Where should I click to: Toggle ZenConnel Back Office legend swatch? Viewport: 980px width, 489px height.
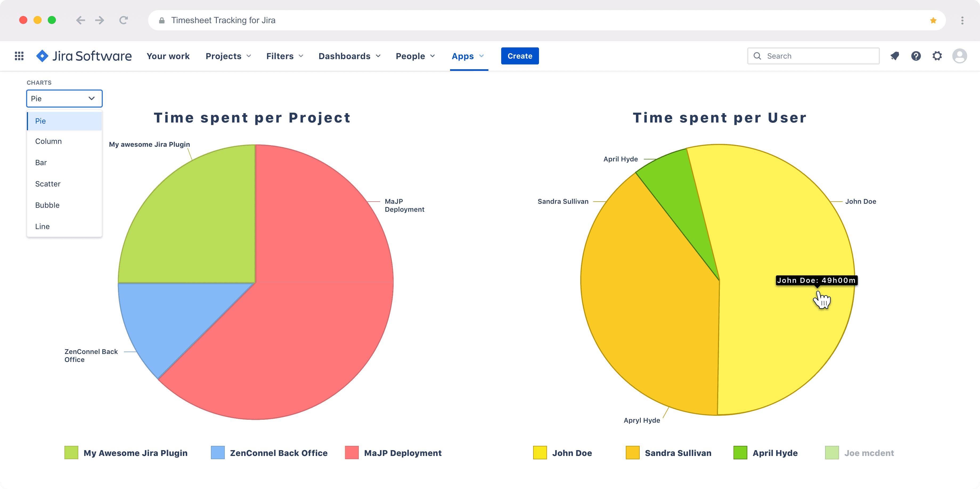tap(218, 453)
